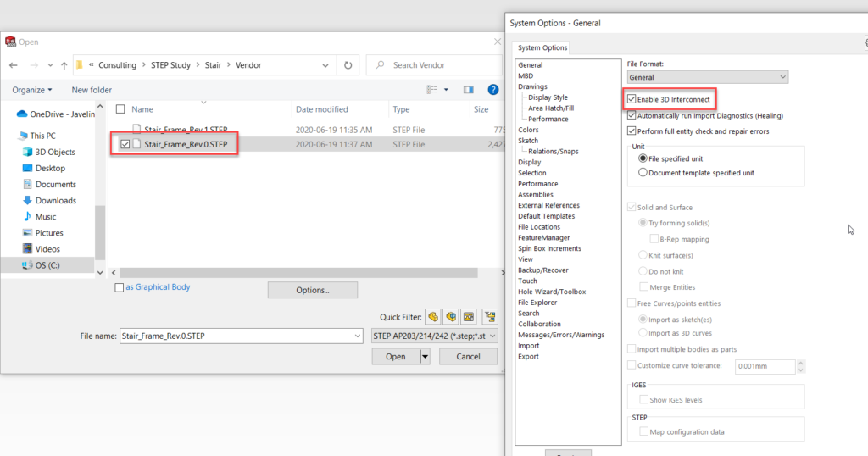This screenshot has height=456, width=868.
Task: Open Downloads in navigation pane
Action: click(49, 200)
